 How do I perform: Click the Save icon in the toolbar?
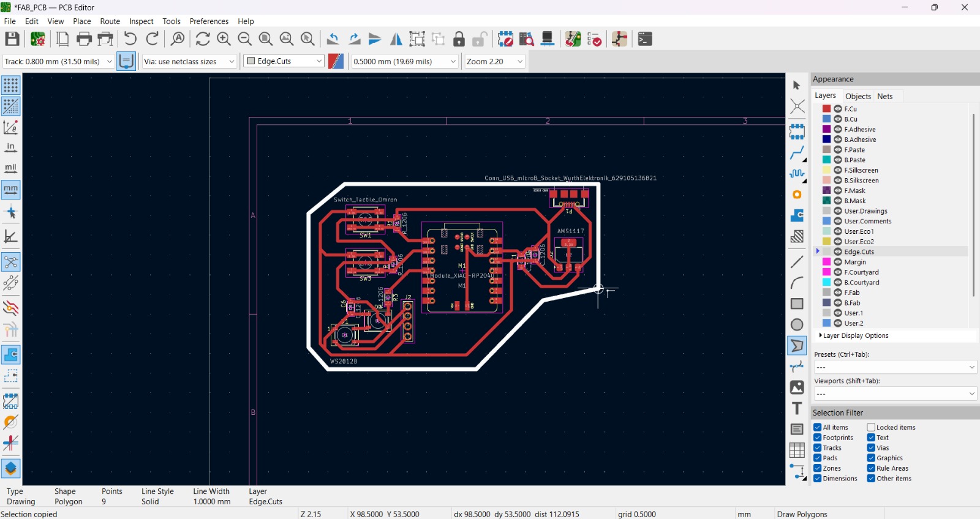pos(12,39)
